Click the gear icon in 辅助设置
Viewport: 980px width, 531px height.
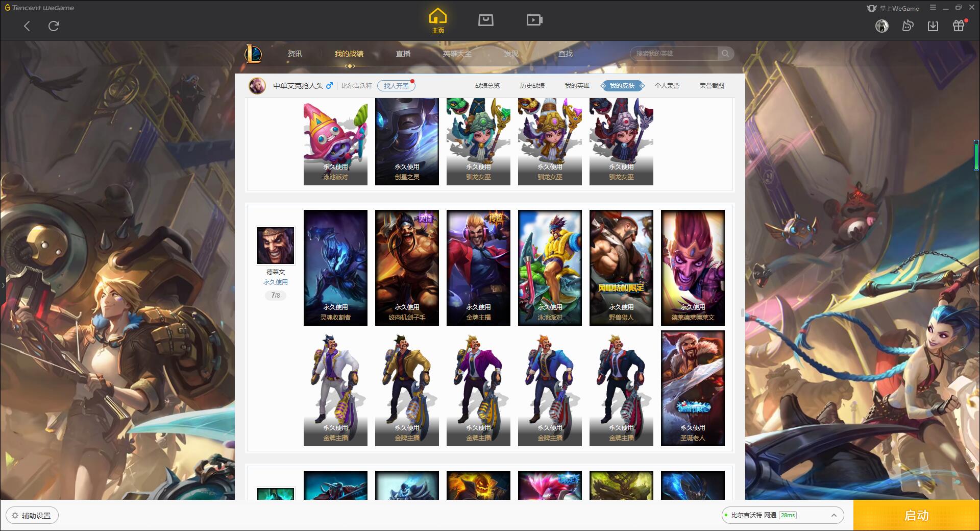click(x=15, y=516)
